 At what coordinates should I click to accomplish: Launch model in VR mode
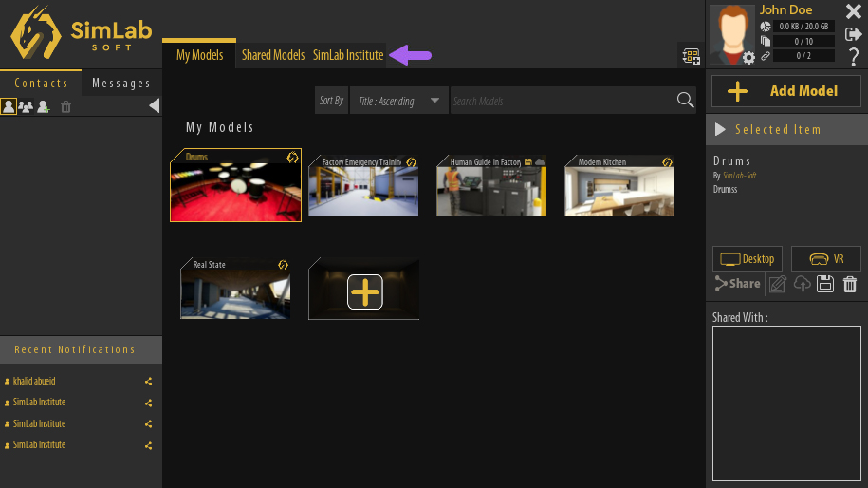(x=826, y=258)
